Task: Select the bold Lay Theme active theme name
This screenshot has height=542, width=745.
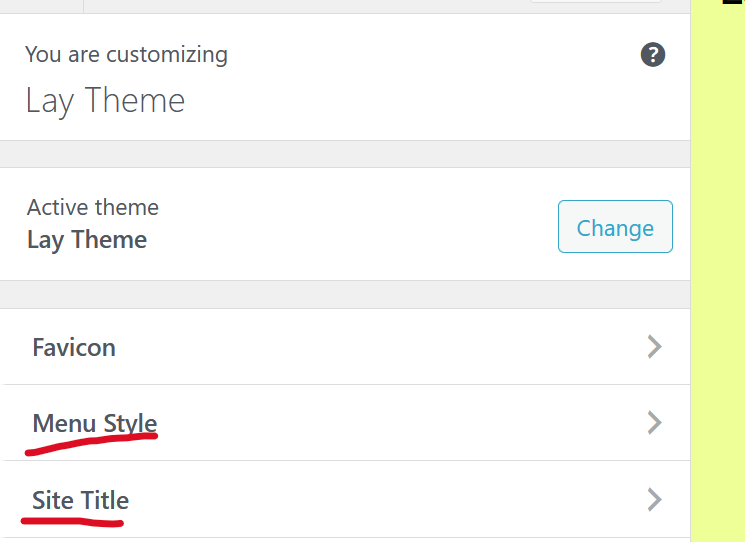Action: point(87,240)
